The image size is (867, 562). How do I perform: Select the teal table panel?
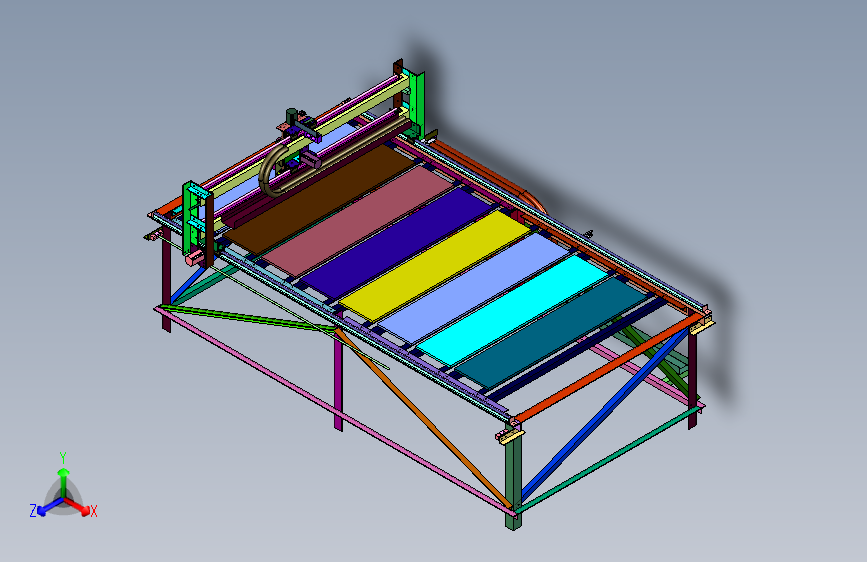(x=551, y=332)
